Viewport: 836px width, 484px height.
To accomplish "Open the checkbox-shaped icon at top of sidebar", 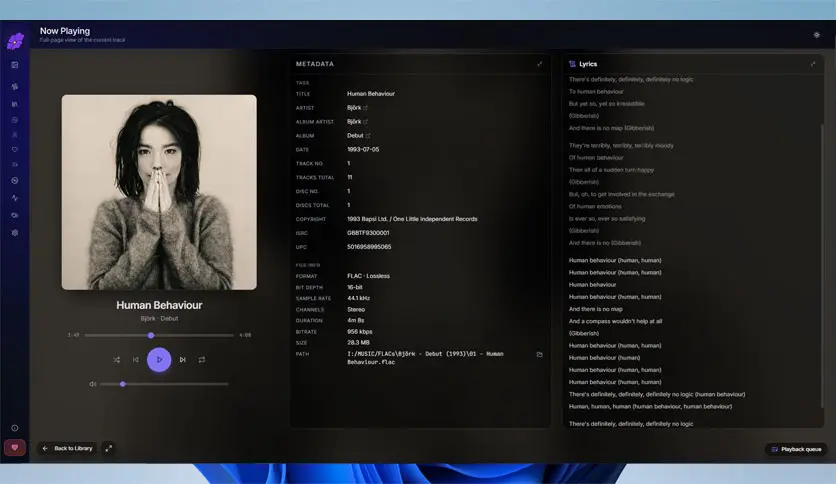I will tap(15, 65).
